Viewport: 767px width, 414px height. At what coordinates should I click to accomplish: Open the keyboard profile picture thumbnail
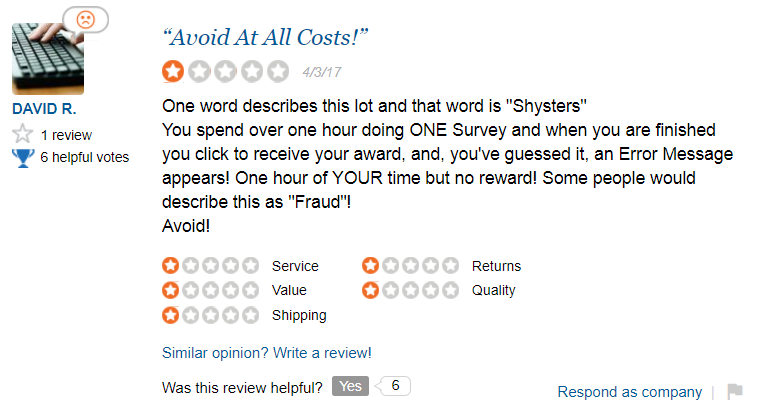[x=48, y=59]
